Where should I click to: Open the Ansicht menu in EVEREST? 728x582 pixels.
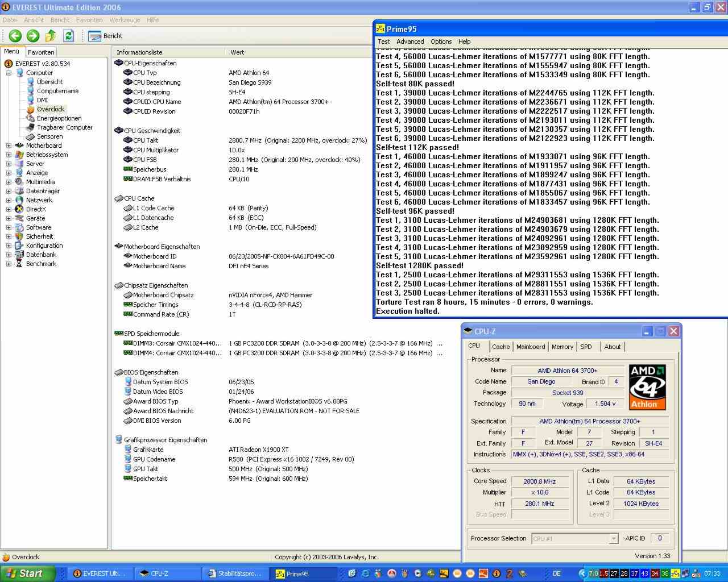click(34, 20)
